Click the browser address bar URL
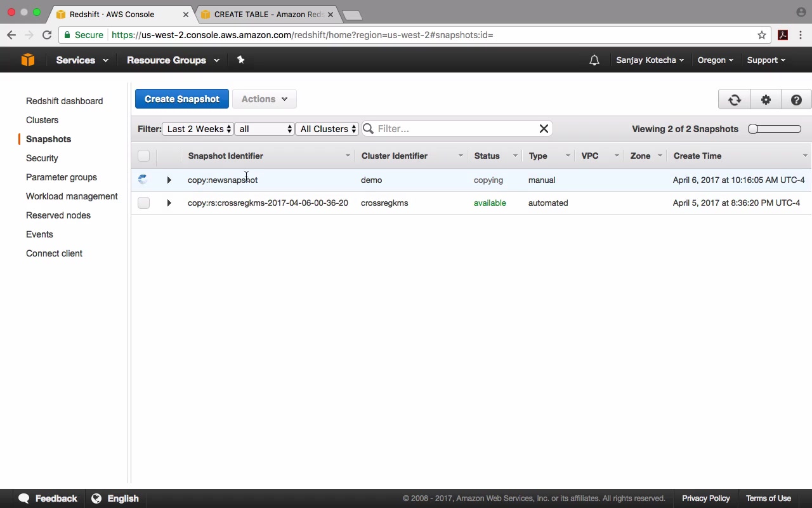Viewport: 812px width, 508px height. tap(303, 35)
